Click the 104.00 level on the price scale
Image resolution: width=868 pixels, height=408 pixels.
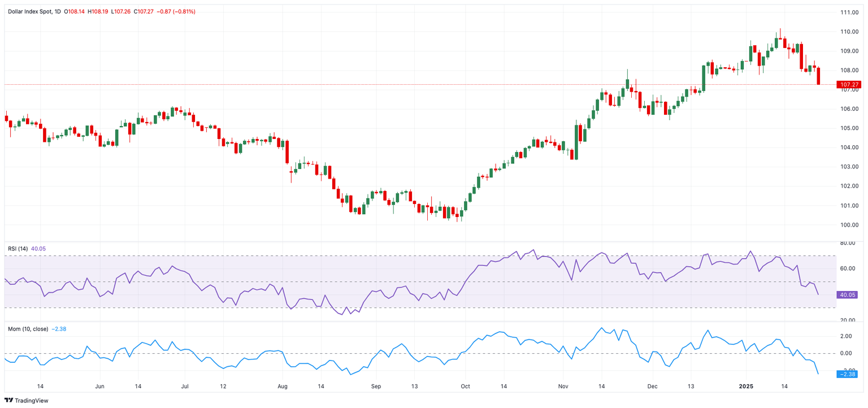pyautogui.click(x=849, y=147)
